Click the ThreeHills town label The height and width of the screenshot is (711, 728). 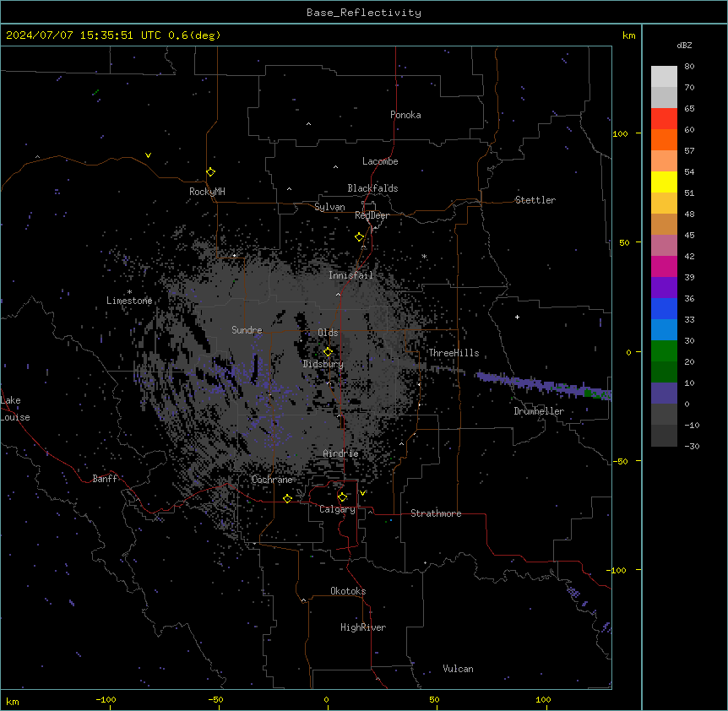pos(454,353)
